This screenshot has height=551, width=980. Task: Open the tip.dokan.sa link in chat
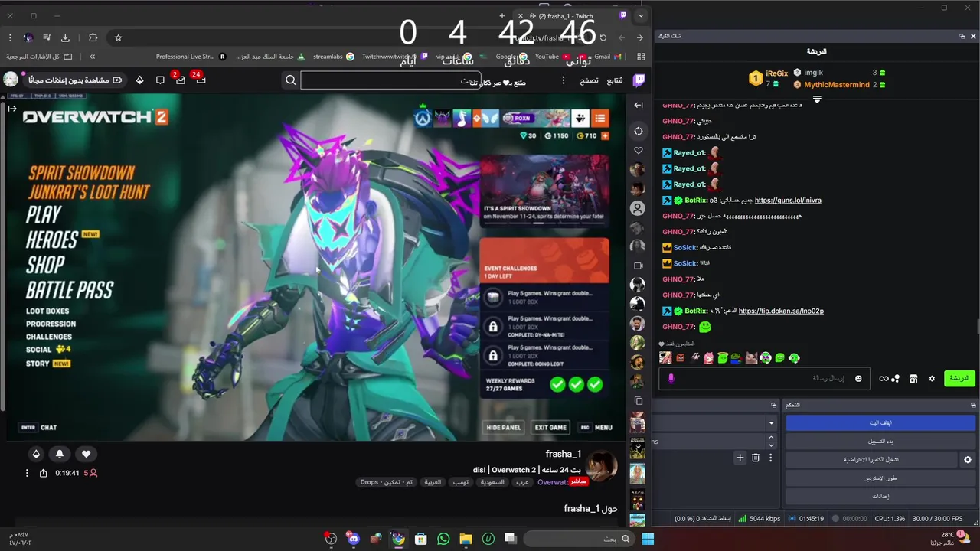(x=781, y=311)
